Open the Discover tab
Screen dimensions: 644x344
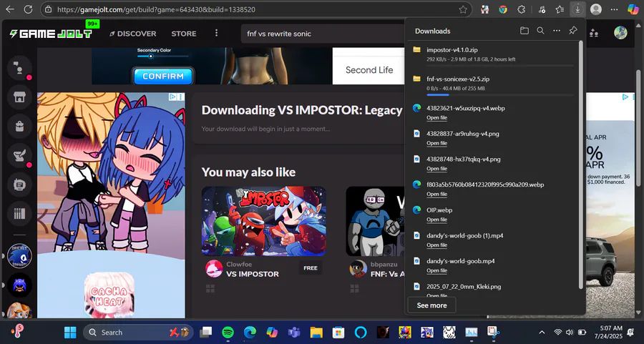click(132, 34)
